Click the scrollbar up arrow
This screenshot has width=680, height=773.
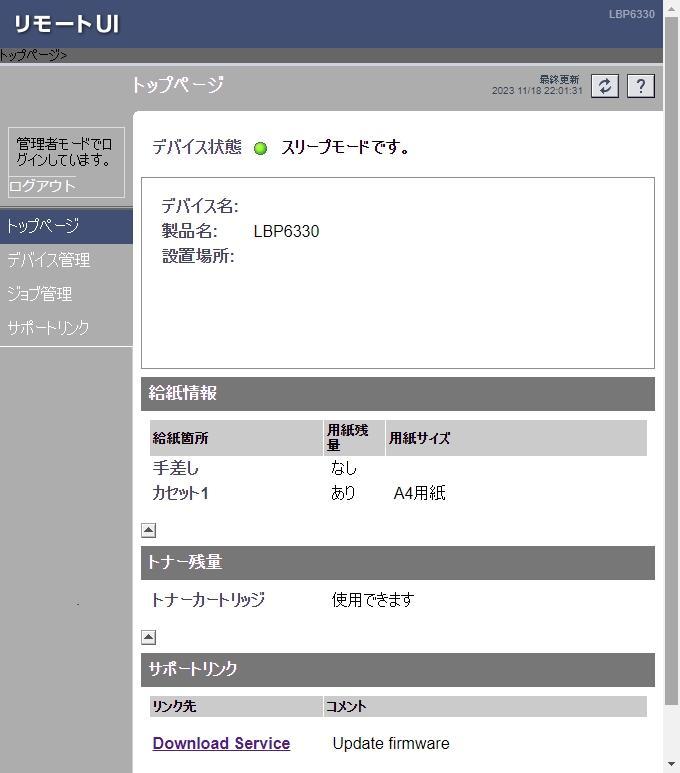(672, 9)
